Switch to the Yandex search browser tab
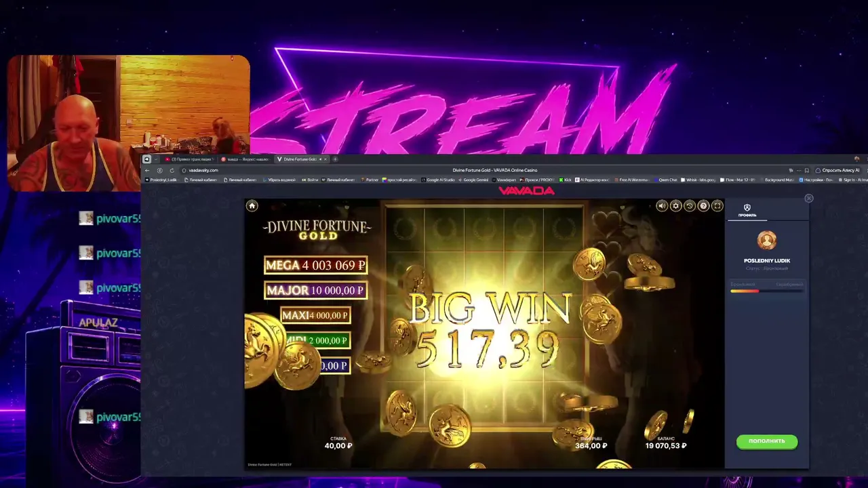The width and height of the screenshot is (868, 488). (245, 159)
